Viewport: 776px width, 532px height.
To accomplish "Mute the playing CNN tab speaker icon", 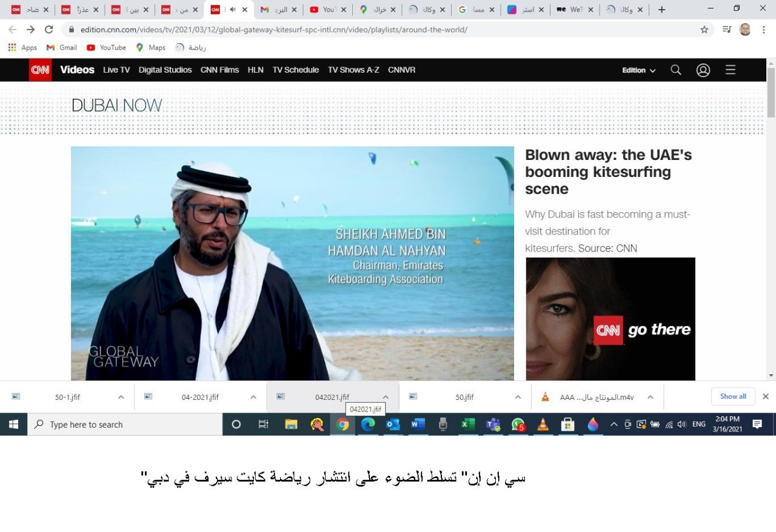I will coord(232,10).
